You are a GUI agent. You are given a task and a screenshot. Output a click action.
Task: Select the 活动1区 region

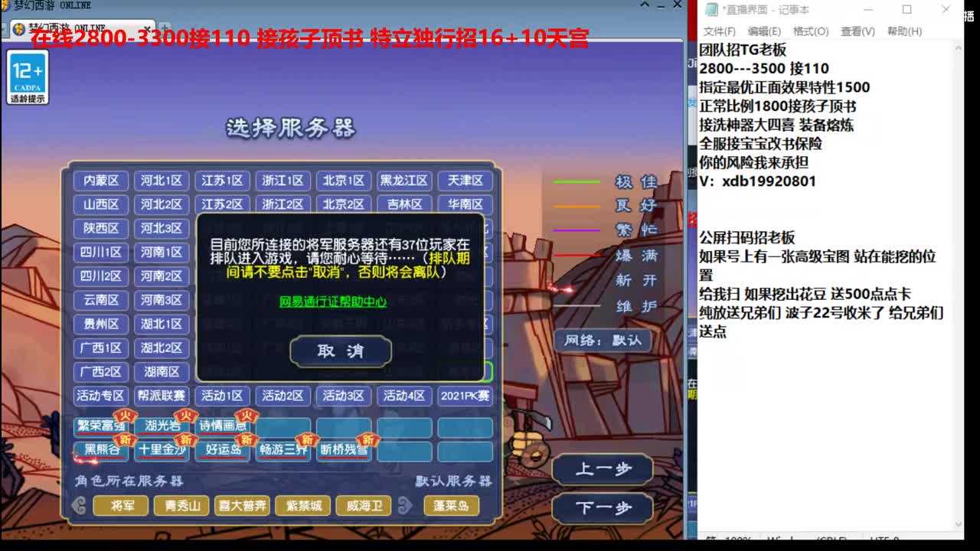[222, 396]
